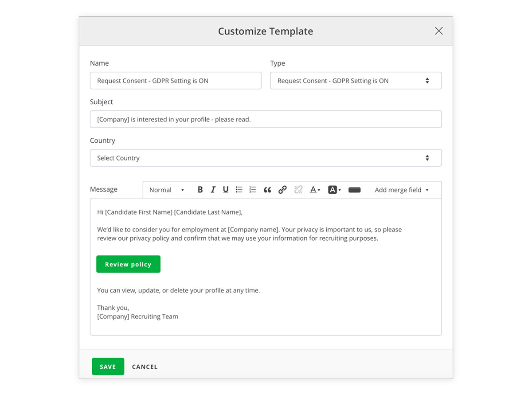Screen dimensions: 532x399
Task: Open the Select Country dropdown
Action: click(266, 158)
